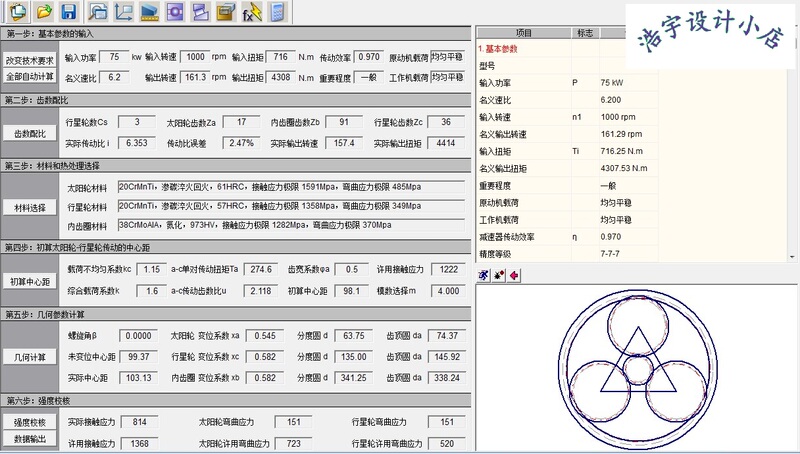Viewport: 800px width, 454px height.
Task: Click the 材料选择 button
Action: click(30, 208)
